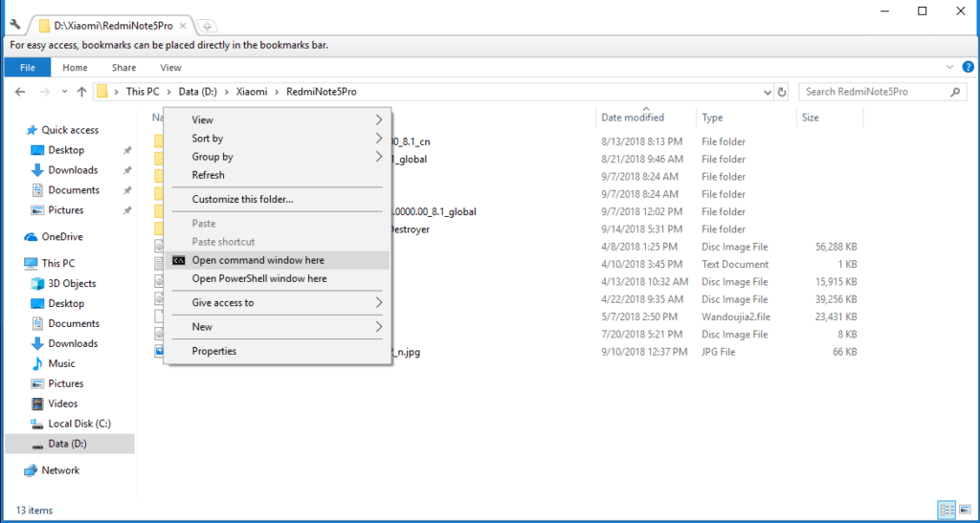
Task: Open Local Disk (C:) drive
Action: click(x=79, y=424)
